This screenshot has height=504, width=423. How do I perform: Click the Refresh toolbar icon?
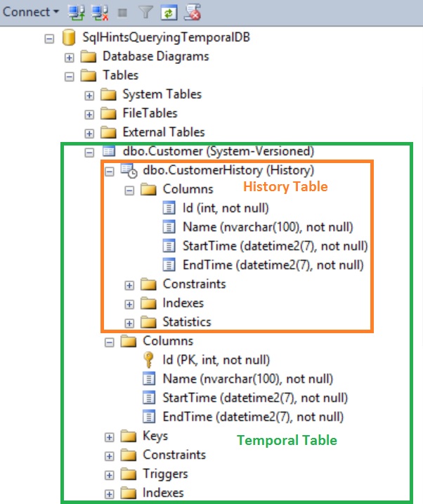click(169, 13)
